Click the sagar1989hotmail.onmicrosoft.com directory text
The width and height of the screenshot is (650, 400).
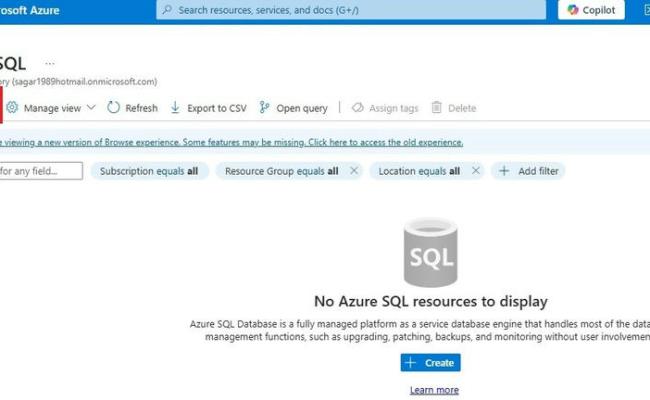85,82
